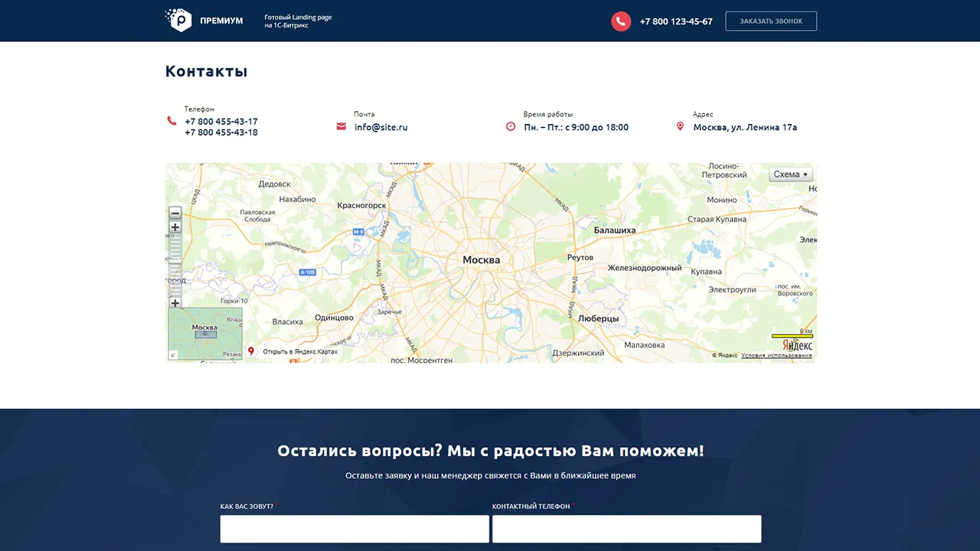This screenshot has height=551, width=980.
Task: Click the Премиум brand name text
Action: (221, 21)
